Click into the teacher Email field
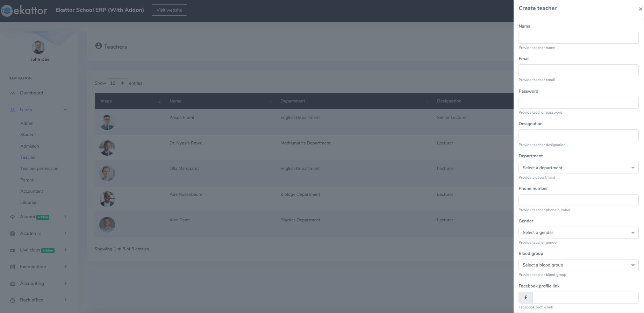The width and height of the screenshot is (644, 313). tap(578, 70)
